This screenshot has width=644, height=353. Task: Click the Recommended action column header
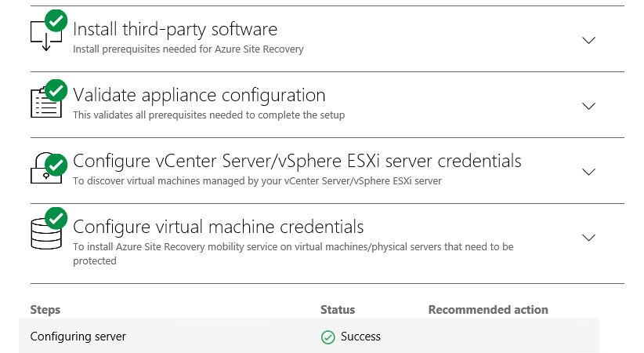point(488,309)
